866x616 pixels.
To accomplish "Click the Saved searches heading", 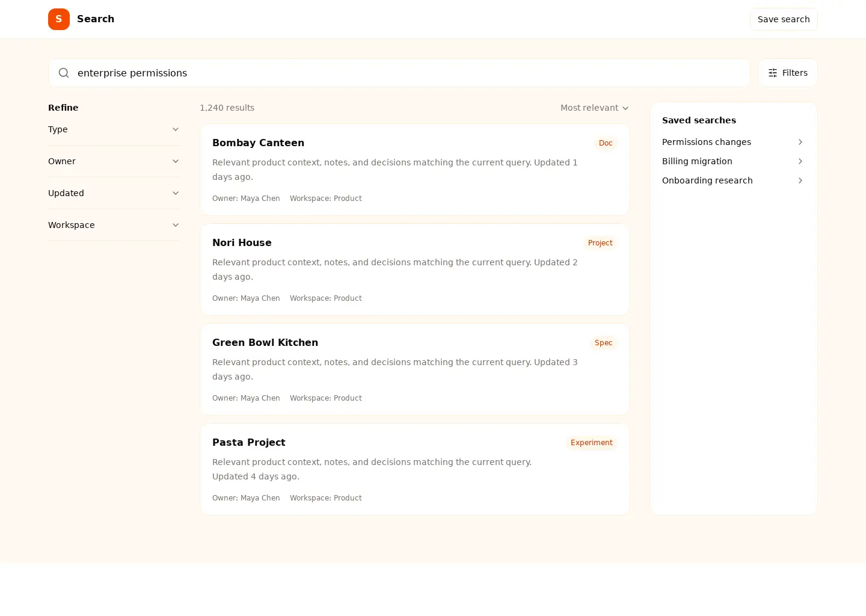I will point(699,120).
